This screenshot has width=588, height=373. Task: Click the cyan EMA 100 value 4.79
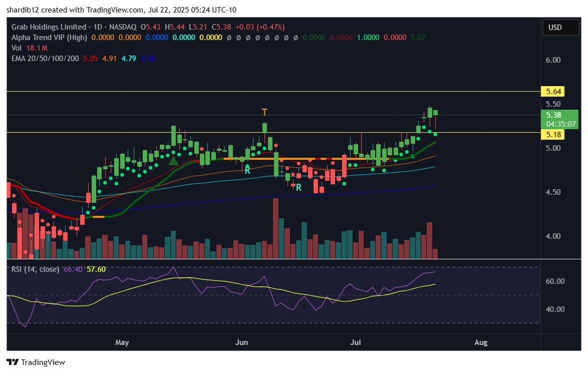(x=129, y=59)
